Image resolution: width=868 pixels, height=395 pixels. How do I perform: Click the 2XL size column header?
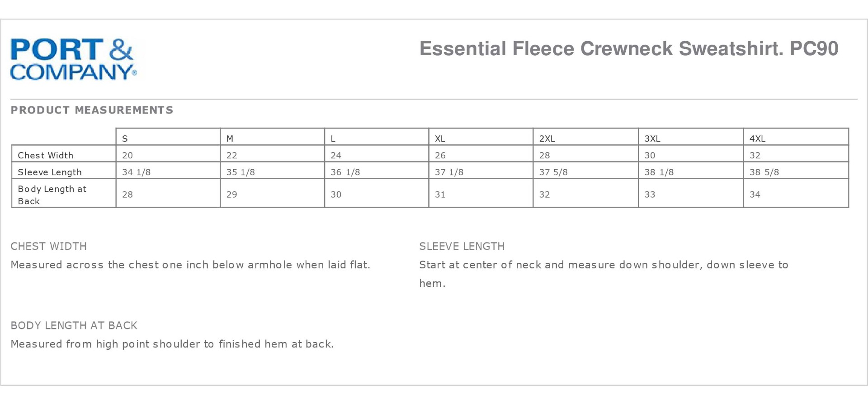[x=547, y=138]
